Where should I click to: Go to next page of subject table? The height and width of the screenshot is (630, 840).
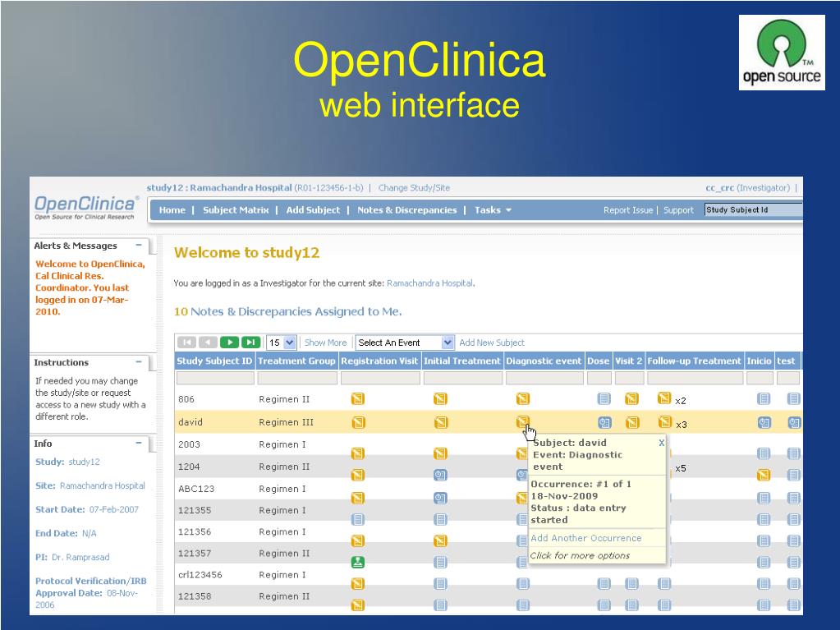click(x=229, y=343)
